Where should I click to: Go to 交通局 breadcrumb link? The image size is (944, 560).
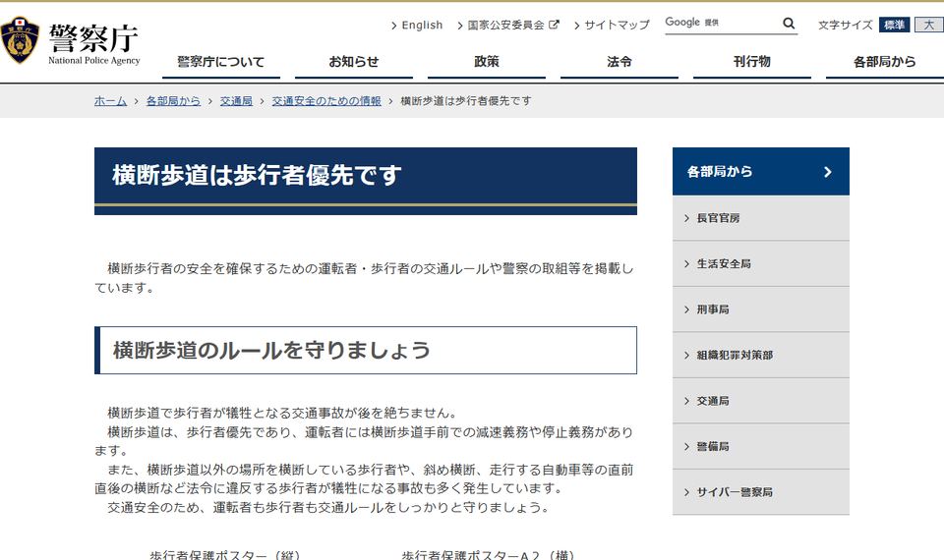click(236, 101)
